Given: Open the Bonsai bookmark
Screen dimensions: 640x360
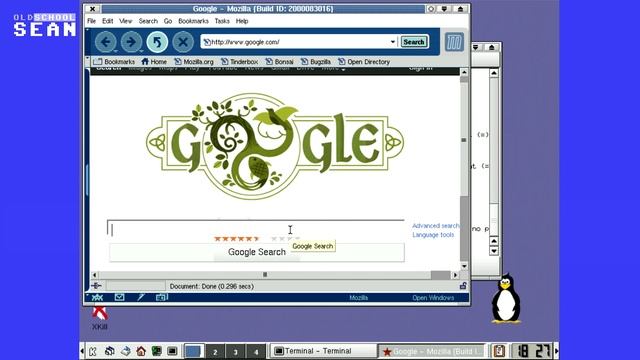Looking at the screenshot, I should (280, 62).
